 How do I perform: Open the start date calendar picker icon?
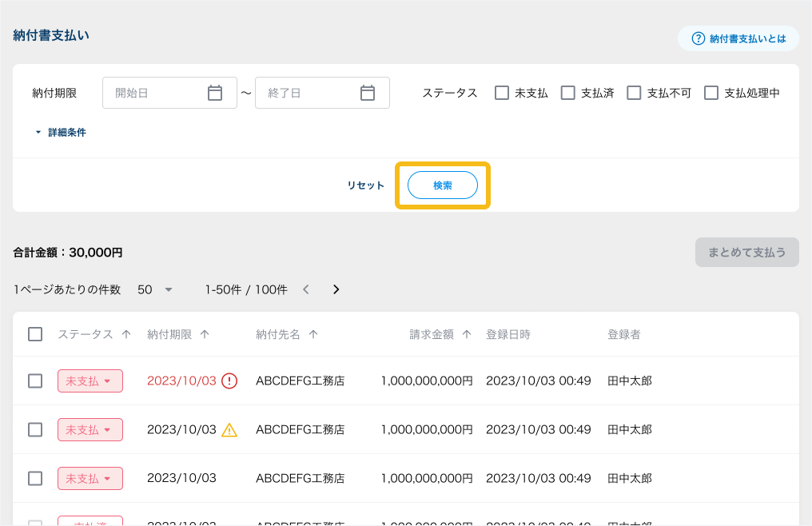point(215,93)
